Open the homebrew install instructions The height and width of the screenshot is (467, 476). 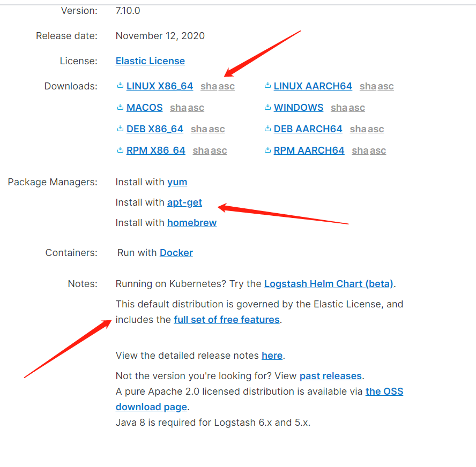192,223
